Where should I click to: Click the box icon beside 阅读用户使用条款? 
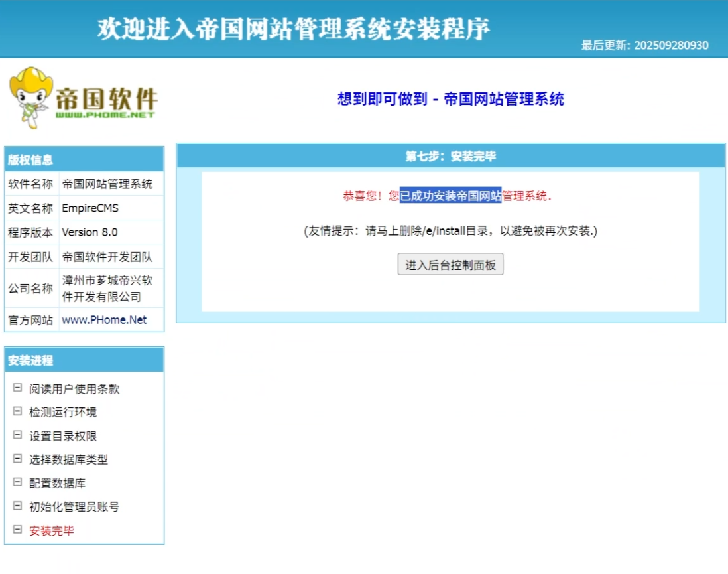click(x=17, y=388)
